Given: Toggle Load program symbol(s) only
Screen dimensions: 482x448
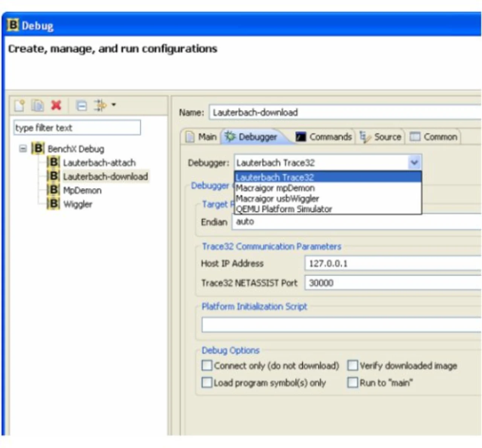Looking at the screenshot, I should 207,383.
